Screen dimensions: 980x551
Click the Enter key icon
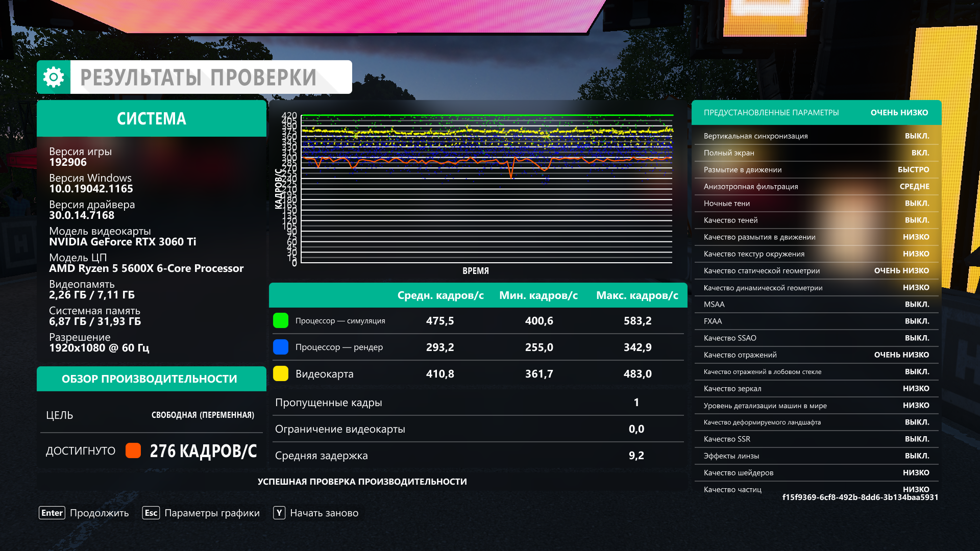[x=52, y=513]
